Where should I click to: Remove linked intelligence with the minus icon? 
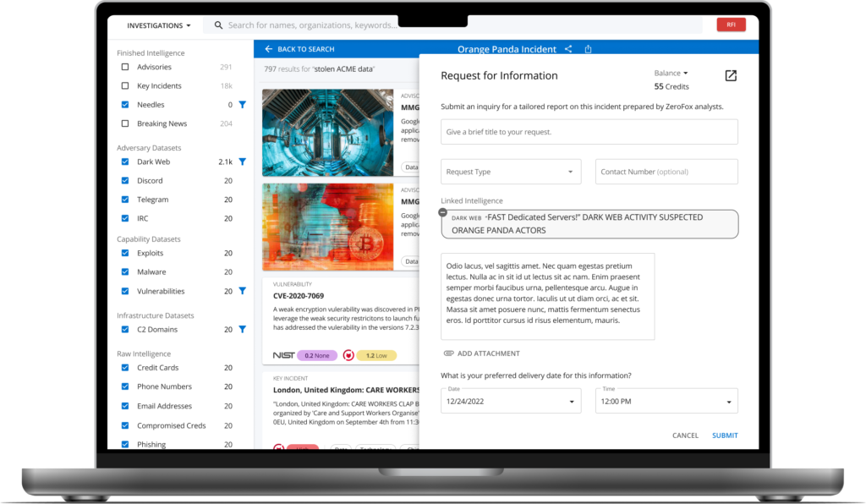[x=443, y=212]
